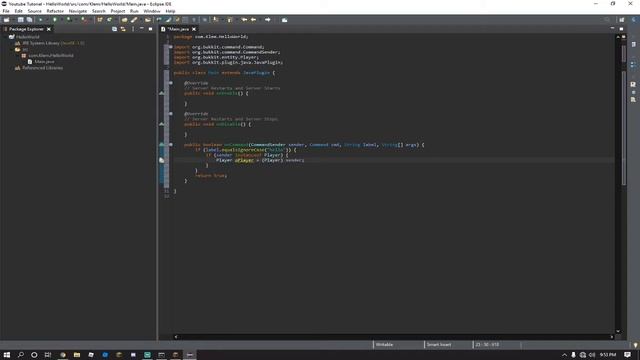Click the quick access search magnifier
The image size is (640, 360).
607,20
